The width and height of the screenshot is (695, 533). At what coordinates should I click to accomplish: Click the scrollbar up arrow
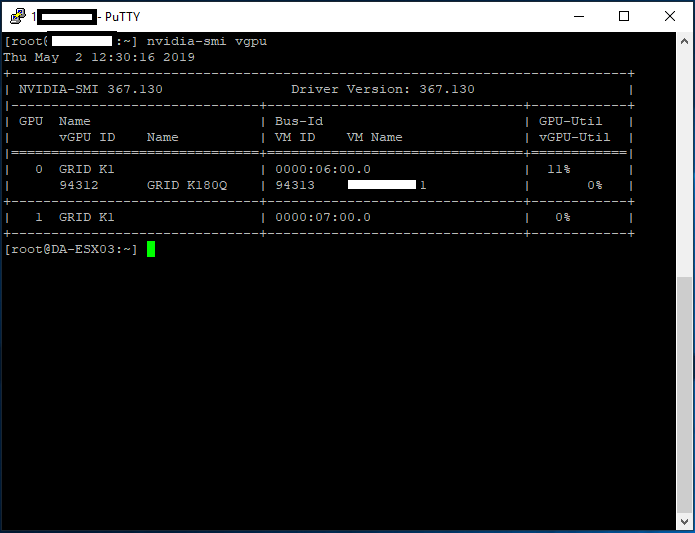(x=684, y=41)
